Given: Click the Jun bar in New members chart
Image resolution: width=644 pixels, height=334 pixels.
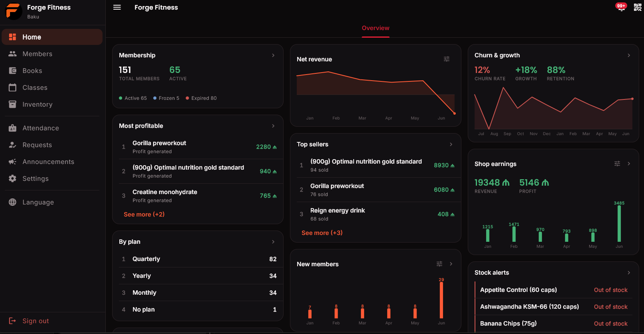Looking at the screenshot, I should click(x=441, y=300).
